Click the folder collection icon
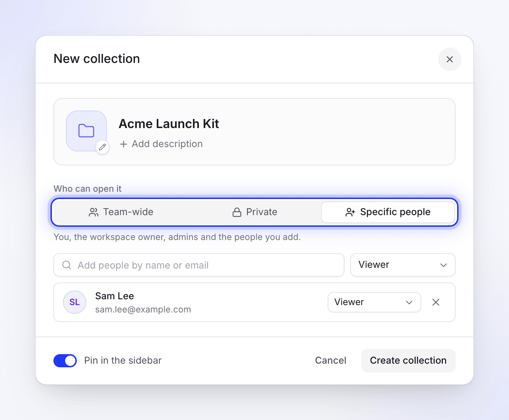 [86, 131]
